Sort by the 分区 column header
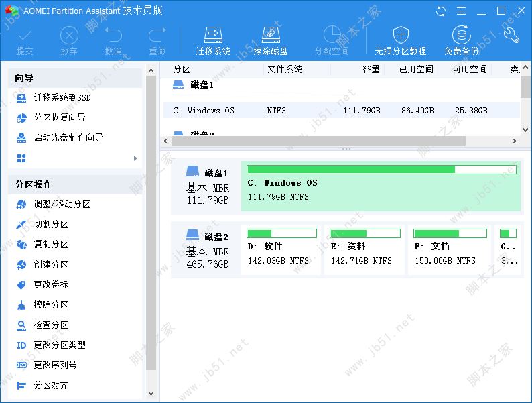The width and height of the screenshot is (532, 403). tap(182, 70)
